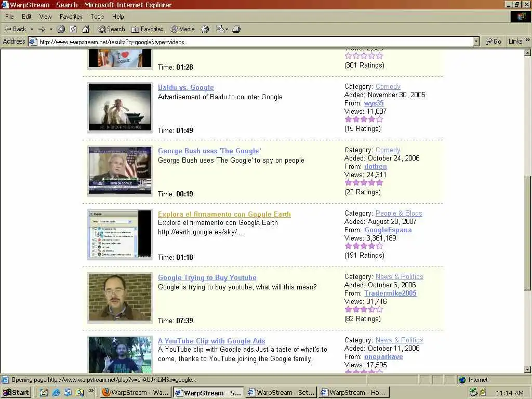The height and width of the screenshot is (399, 532).
Task: Launch Internet Explorer from Quick Launch
Action: coord(56,393)
